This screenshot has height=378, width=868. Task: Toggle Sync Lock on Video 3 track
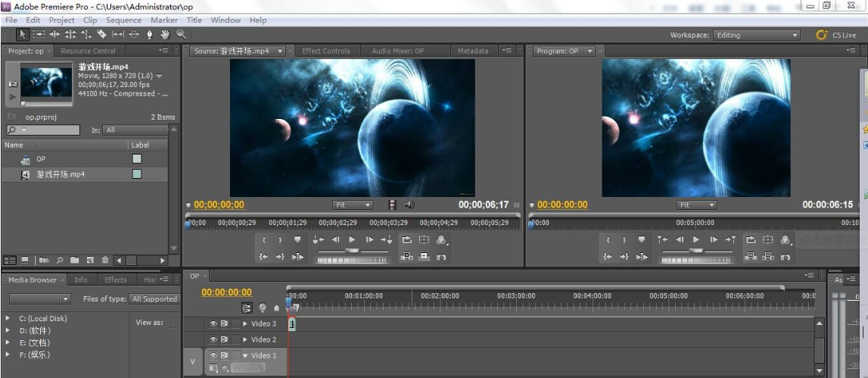(x=224, y=323)
